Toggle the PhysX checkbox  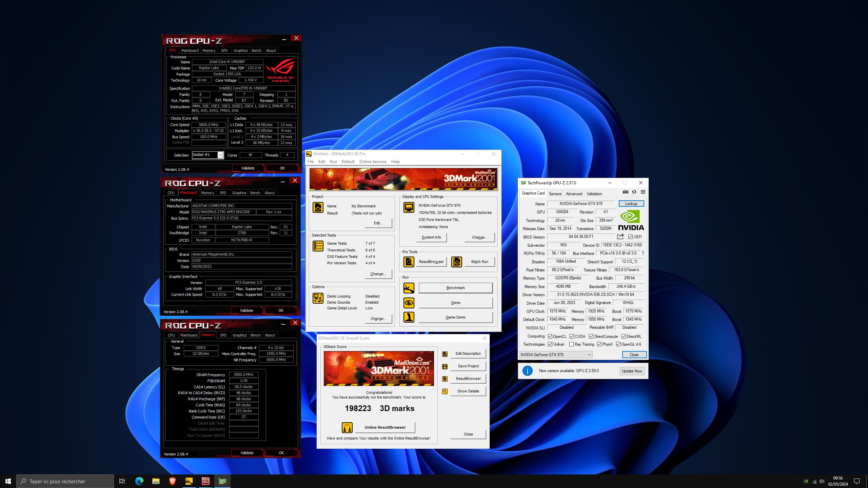599,344
